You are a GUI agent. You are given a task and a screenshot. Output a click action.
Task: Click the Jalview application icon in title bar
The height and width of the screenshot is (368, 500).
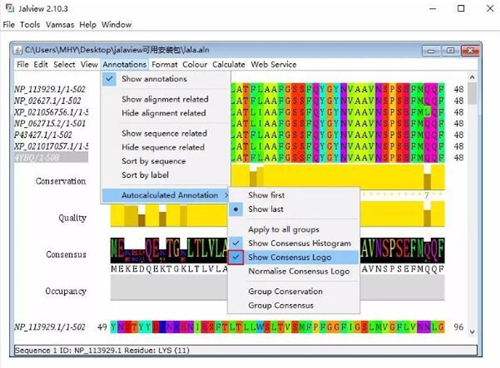click(x=10, y=8)
